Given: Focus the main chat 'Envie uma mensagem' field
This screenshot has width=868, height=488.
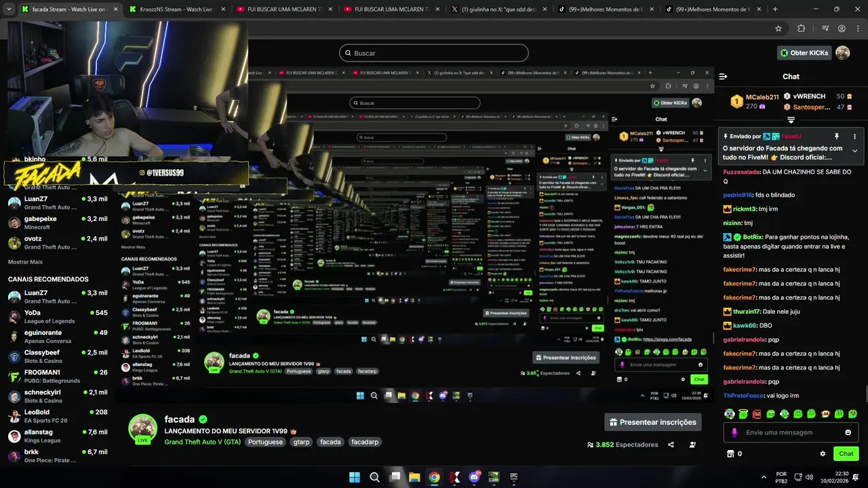Looking at the screenshot, I should [791, 432].
